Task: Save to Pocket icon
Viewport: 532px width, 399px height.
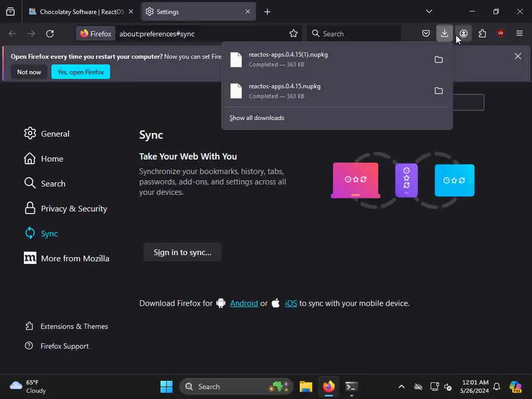Action: tap(426, 33)
